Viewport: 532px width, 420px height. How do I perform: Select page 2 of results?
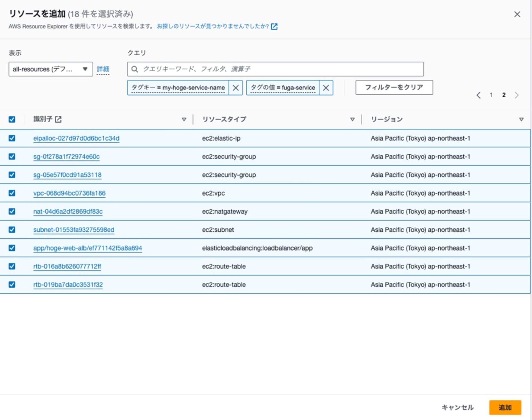point(504,95)
